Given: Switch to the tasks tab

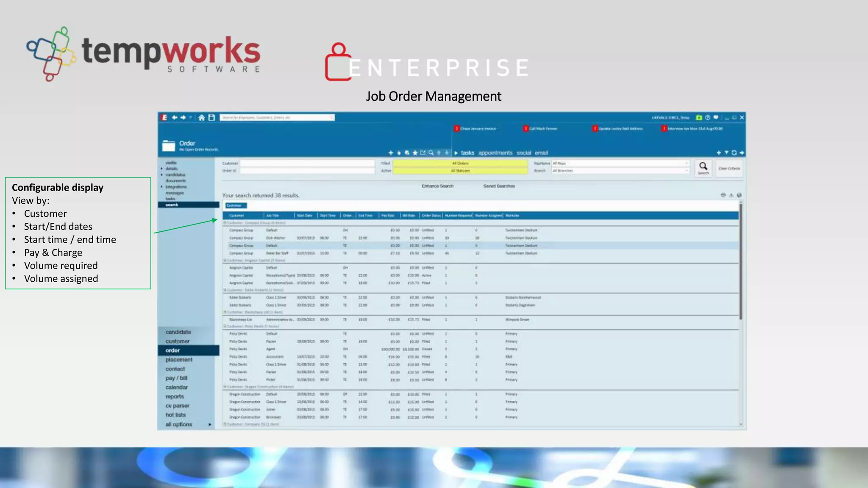Looking at the screenshot, I should [467, 153].
